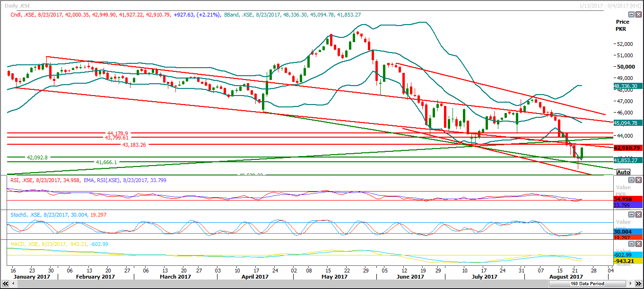
Task: Click the July 2017 time axis label
Action: [485, 277]
